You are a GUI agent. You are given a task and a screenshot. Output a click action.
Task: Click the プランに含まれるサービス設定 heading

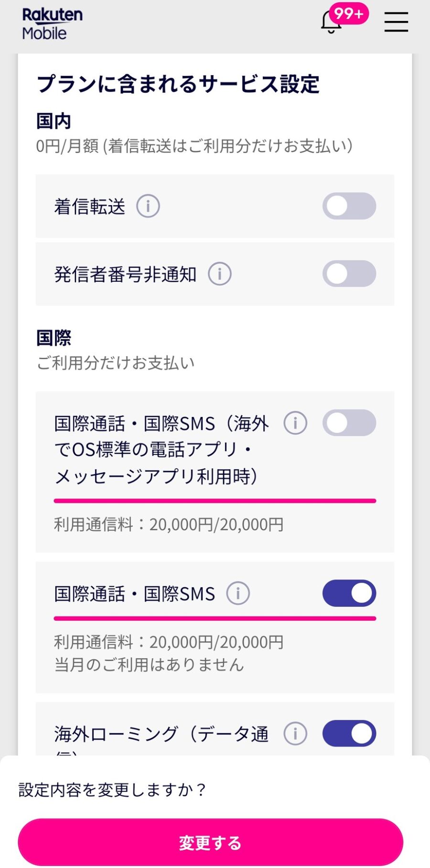178,84
